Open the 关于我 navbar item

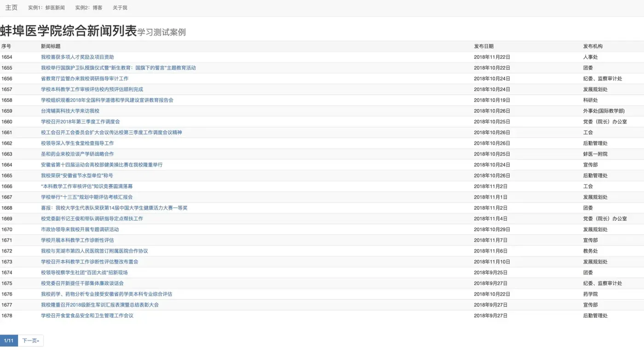point(120,8)
